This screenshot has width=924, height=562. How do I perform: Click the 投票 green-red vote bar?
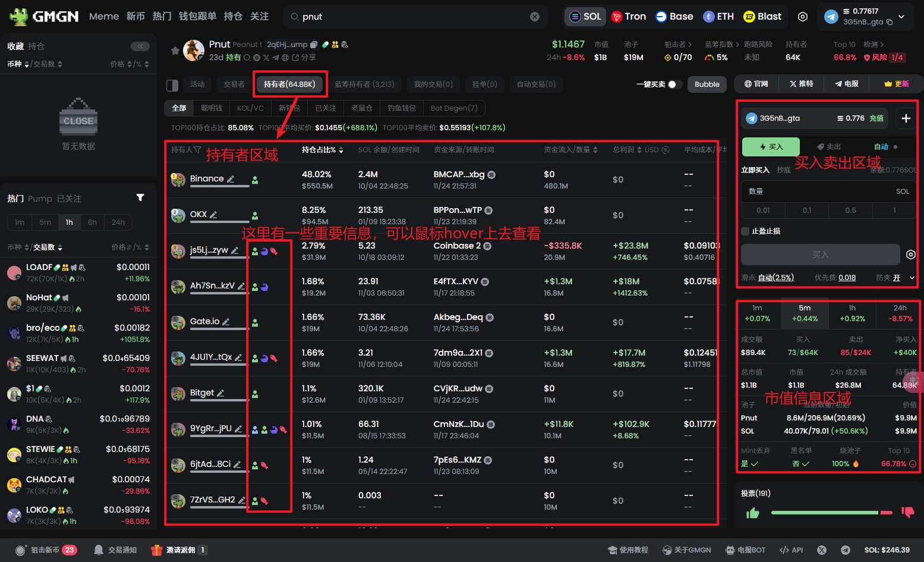coord(831,513)
